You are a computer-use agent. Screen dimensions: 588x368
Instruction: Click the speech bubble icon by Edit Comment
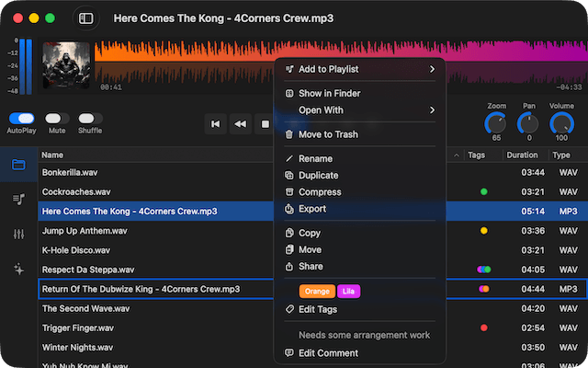tap(289, 353)
